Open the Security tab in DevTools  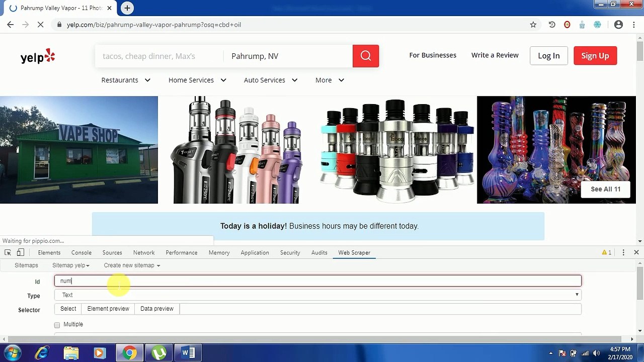(x=290, y=252)
